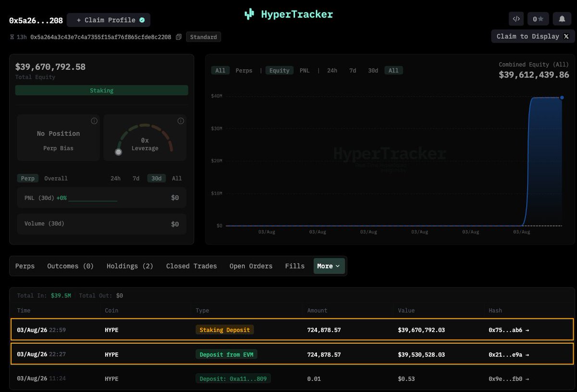The height and width of the screenshot is (392, 577).
Task: Select the chart's All account filter
Action: (x=220, y=70)
